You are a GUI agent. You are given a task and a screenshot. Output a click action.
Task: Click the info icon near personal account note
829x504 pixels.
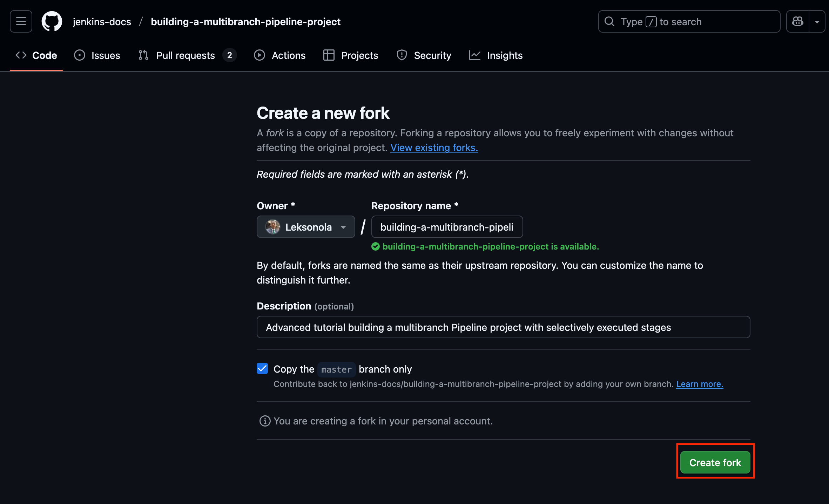pyautogui.click(x=265, y=421)
